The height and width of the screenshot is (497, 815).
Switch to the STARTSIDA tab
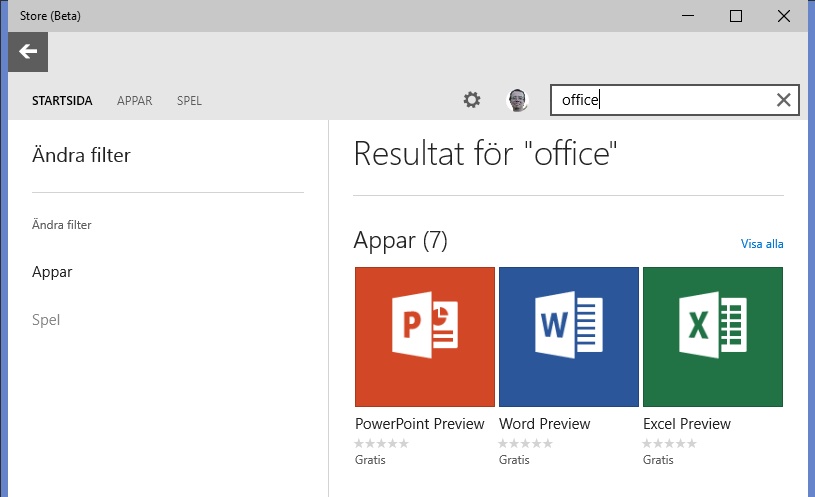click(x=62, y=101)
